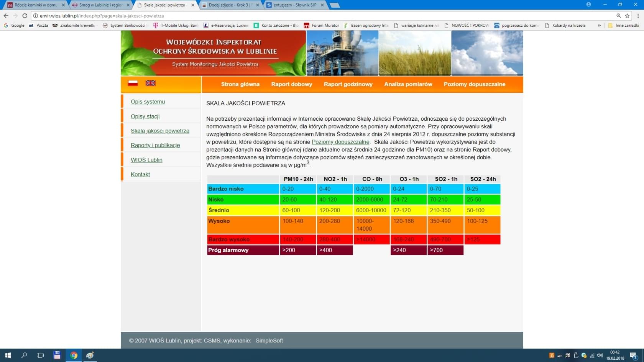Click the red Bardzo wysoko scale row
The image size is (644, 362).
click(243, 239)
